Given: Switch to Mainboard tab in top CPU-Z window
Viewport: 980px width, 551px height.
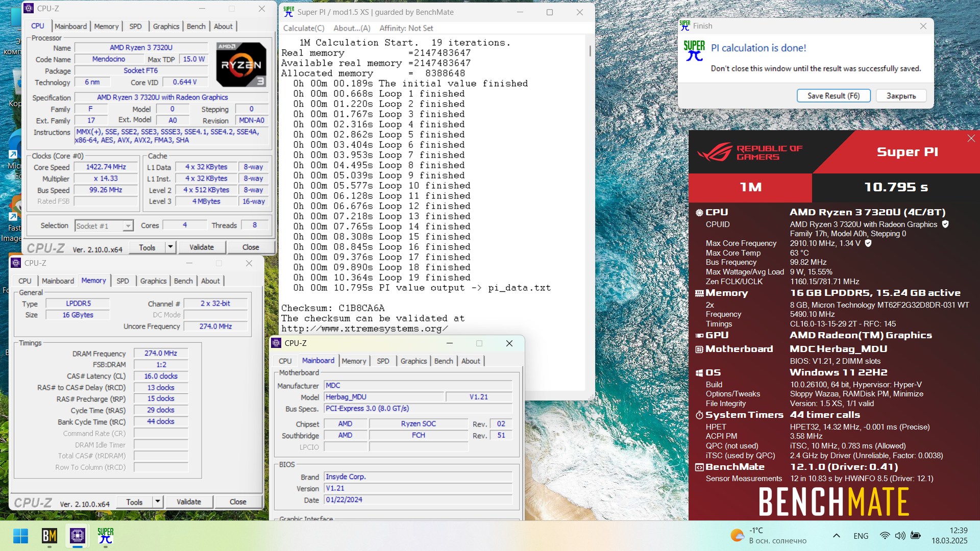Looking at the screenshot, I should pos(70,26).
